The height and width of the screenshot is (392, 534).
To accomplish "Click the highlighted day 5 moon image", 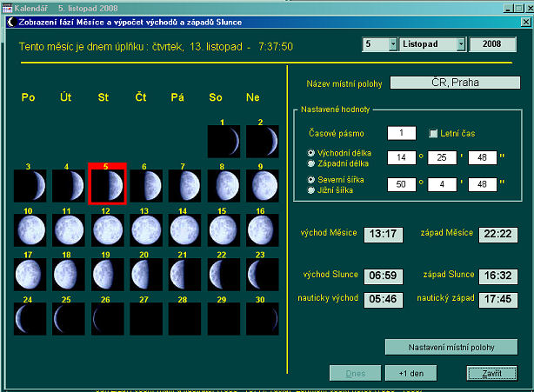I will click(106, 184).
